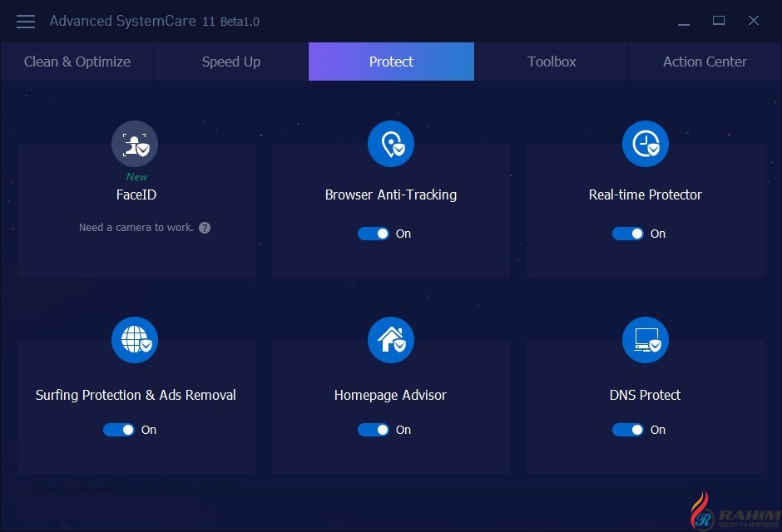Click the Browser Anti-Tracking label
This screenshot has height=532, width=782.
[391, 195]
